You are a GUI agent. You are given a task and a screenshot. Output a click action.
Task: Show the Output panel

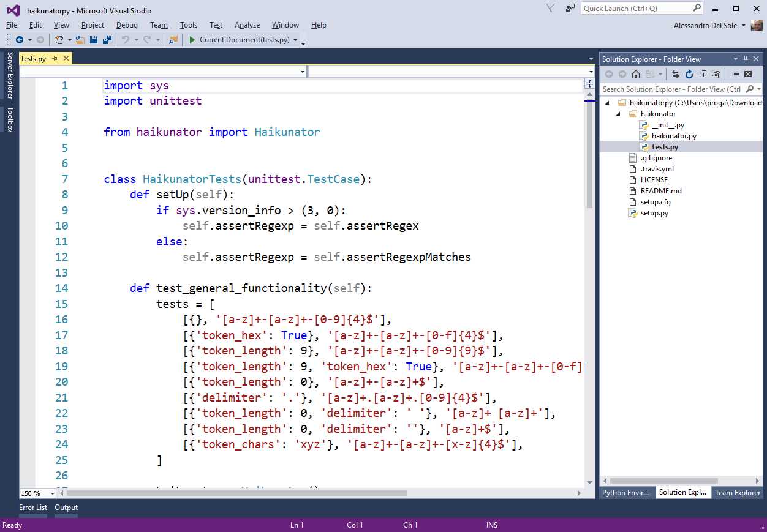pos(66,507)
